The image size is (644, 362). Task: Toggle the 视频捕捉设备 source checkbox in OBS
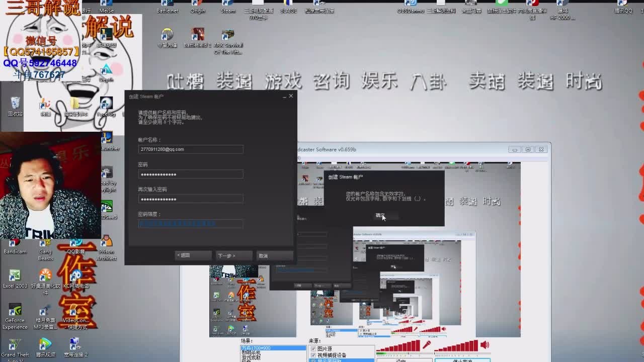click(x=313, y=355)
